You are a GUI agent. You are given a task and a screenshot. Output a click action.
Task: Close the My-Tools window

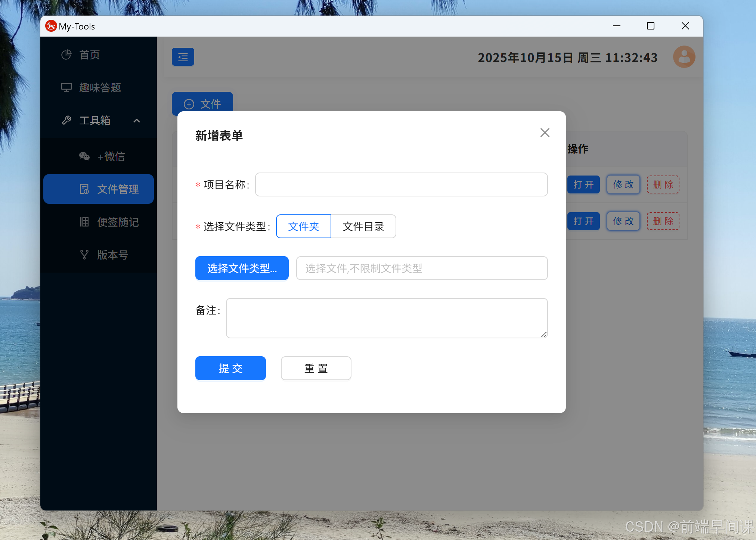pyautogui.click(x=685, y=26)
